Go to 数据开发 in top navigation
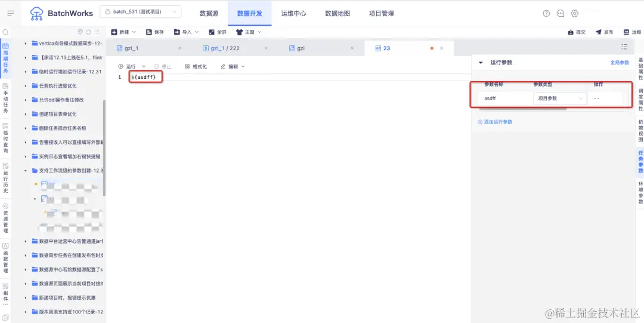 250,13
